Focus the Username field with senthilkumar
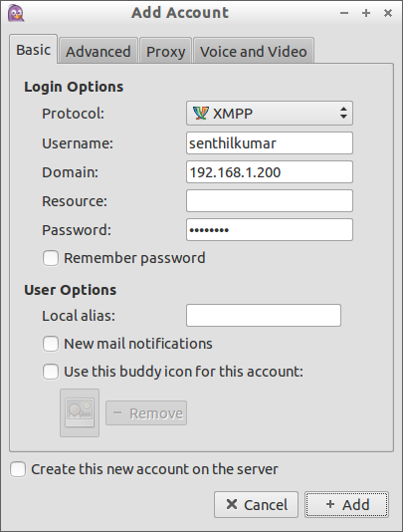The width and height of the screenshot is (403, 532). click(x=270, y=143)
